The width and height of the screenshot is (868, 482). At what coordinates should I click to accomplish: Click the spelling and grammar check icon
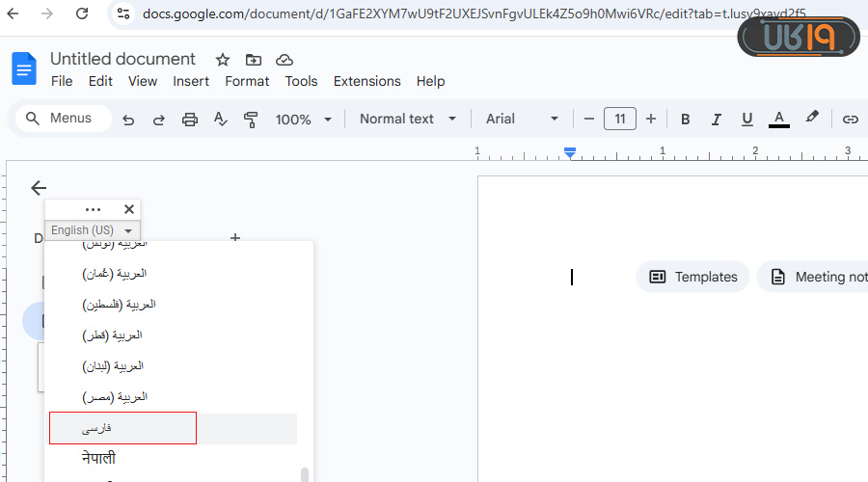(220, 120)
